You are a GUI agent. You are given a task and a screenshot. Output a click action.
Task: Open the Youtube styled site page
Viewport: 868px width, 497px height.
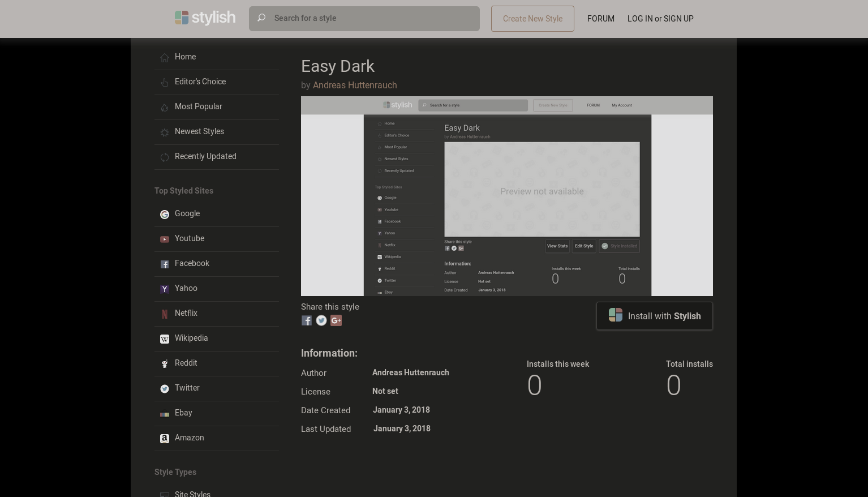(x=189, y=238)
